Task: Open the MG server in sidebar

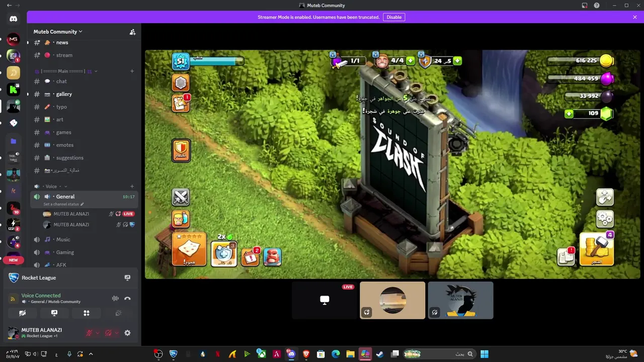Action: click(14, 39)
